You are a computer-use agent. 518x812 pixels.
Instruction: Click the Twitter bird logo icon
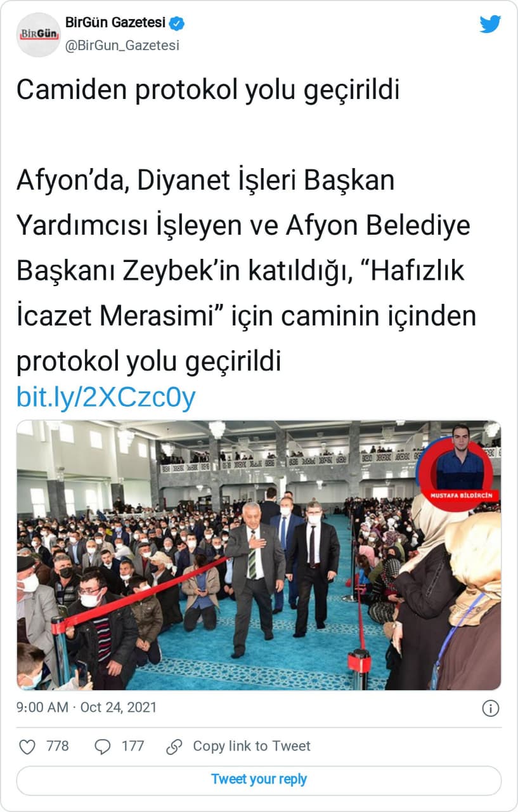(x=490, y=24)
